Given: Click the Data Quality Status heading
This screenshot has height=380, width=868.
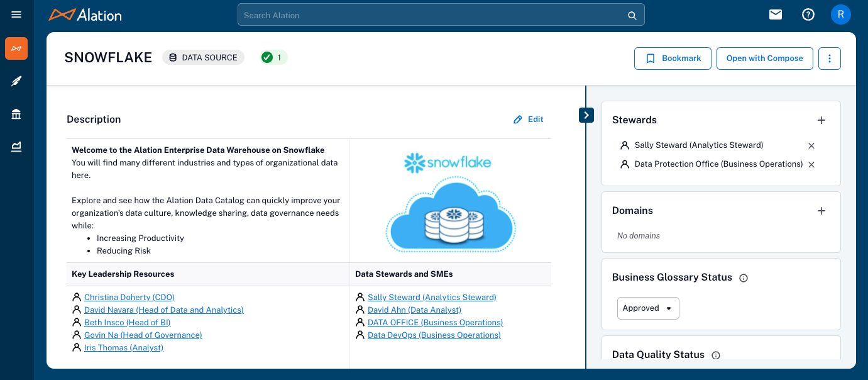Looking at the screenshot, I should point(658,355).
